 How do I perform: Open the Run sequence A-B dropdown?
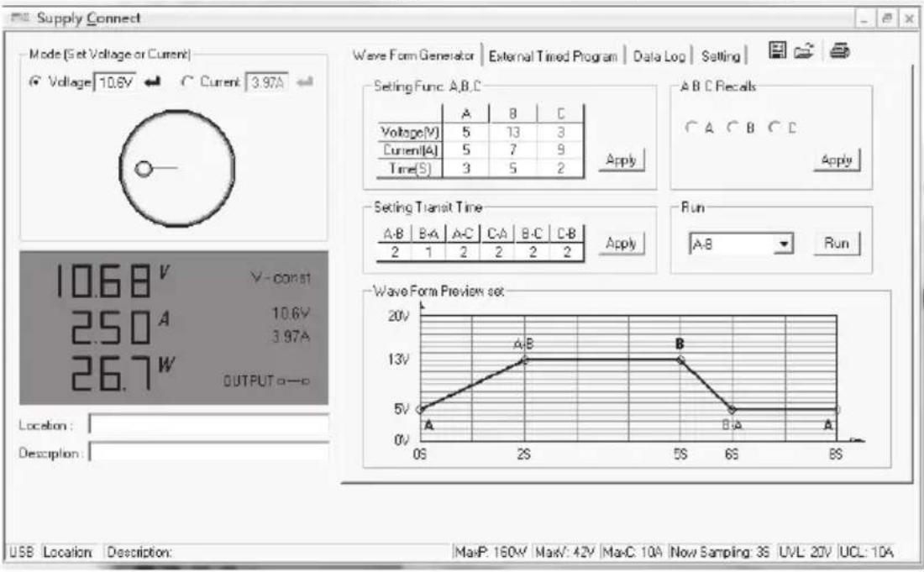click(x=784, y=244)
